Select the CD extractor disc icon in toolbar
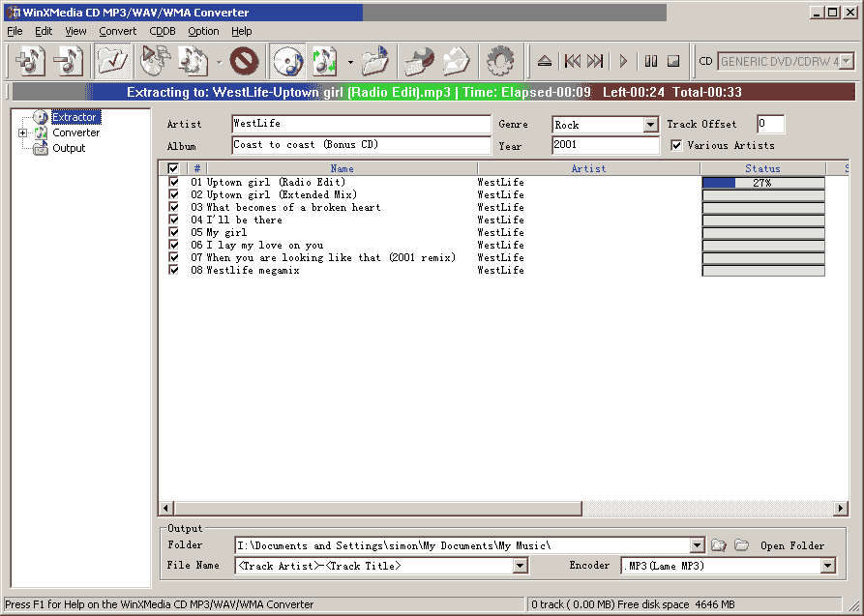 [287, 61]
